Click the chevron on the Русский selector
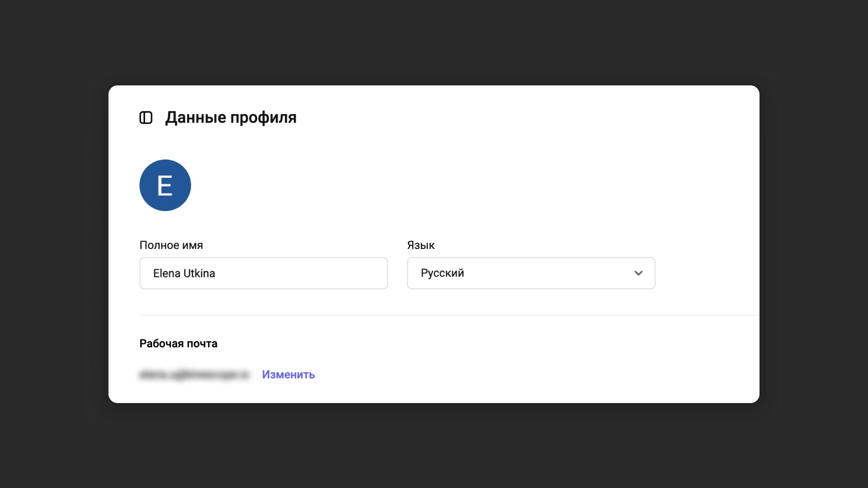The height and width of the screenshot is (488, 868). [639, 273]
